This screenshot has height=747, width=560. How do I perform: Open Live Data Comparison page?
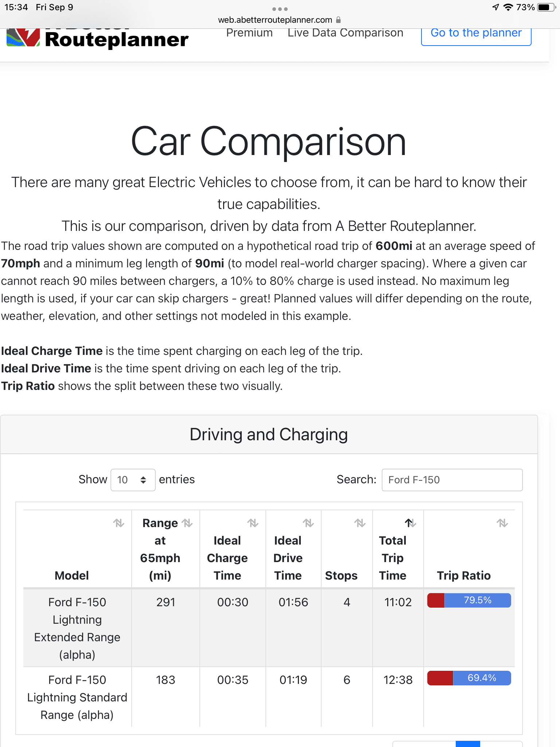pyautogui.click(x=345, y=33)
